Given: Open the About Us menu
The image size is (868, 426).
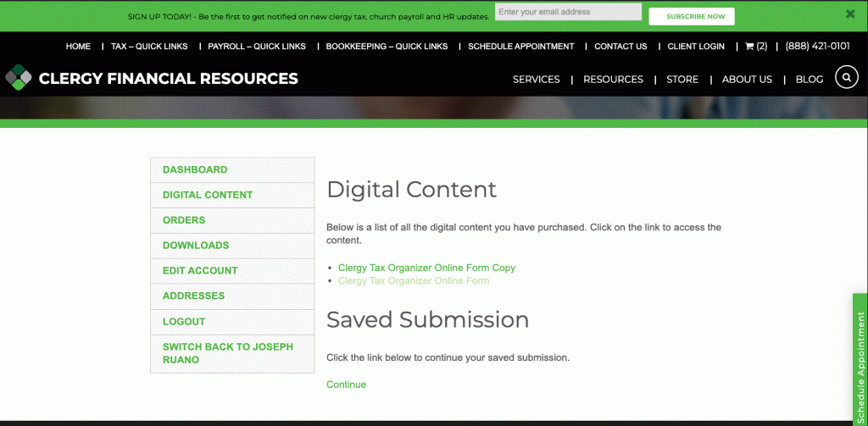Looking at the screenshot, I should click(747, 80).
